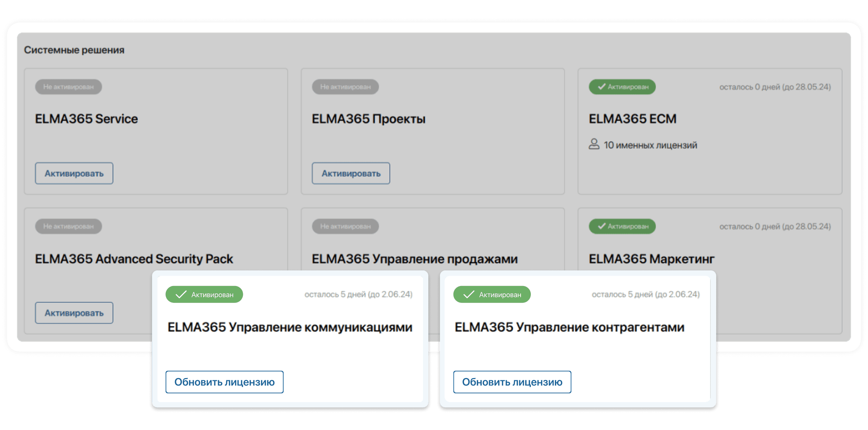Click Не активирован badge on ELMA365 Проекты

click(x=345, y=87)
